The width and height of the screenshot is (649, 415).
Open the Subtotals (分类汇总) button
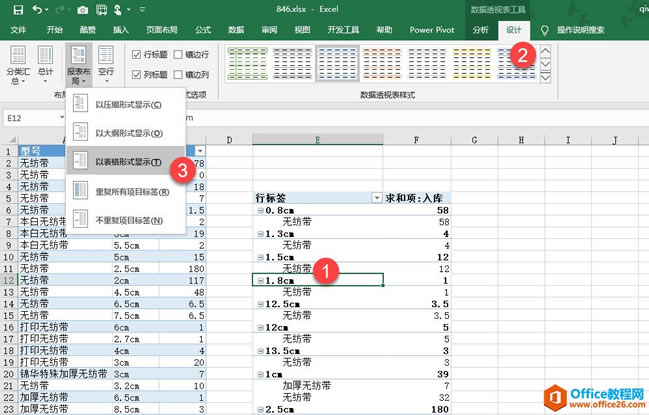point(18,65)
